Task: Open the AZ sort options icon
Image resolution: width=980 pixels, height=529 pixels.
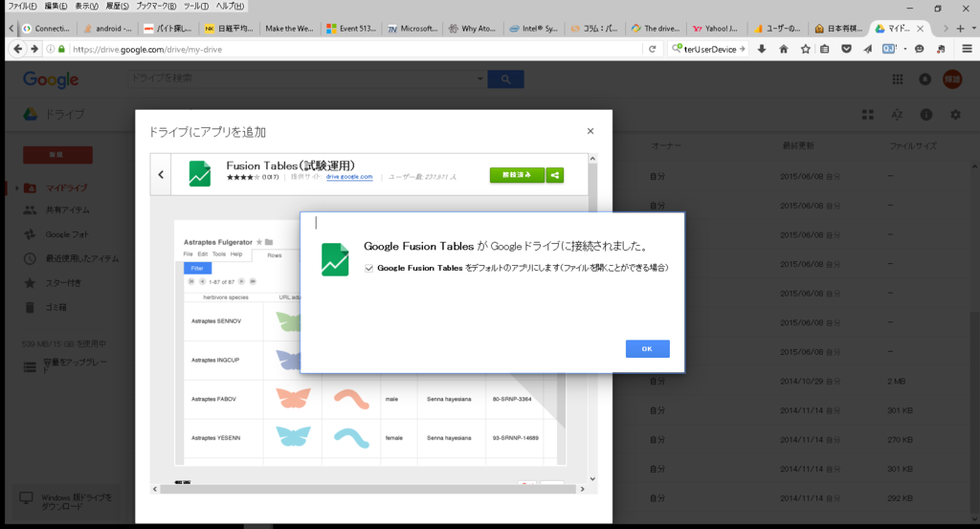Action: (897, 114)
